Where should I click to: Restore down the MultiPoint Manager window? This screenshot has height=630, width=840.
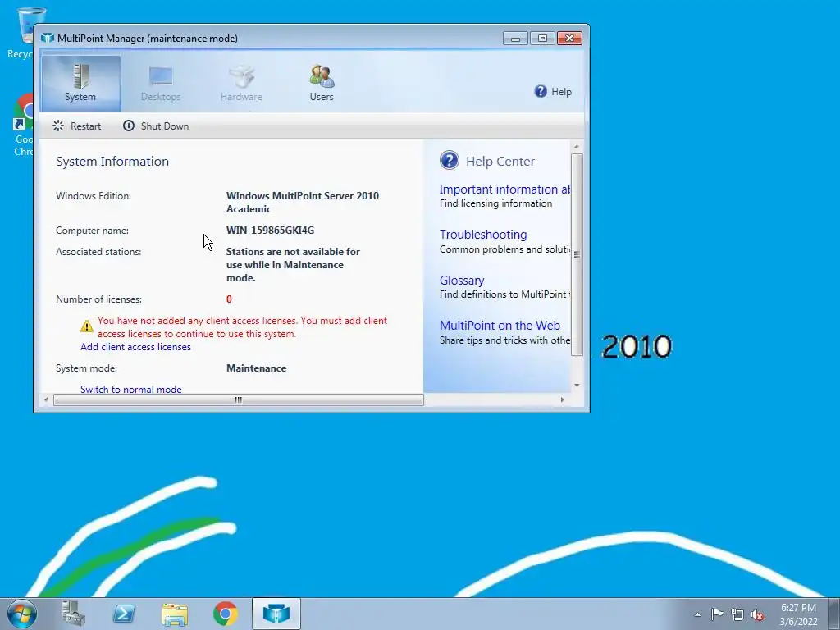point(542,38)
